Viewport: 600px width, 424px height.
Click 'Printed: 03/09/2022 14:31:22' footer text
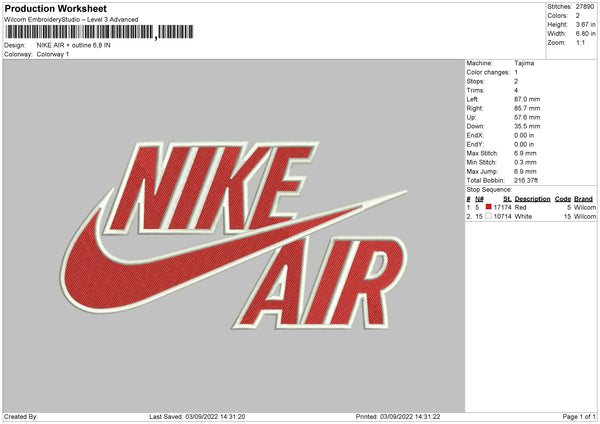point(398,417)
